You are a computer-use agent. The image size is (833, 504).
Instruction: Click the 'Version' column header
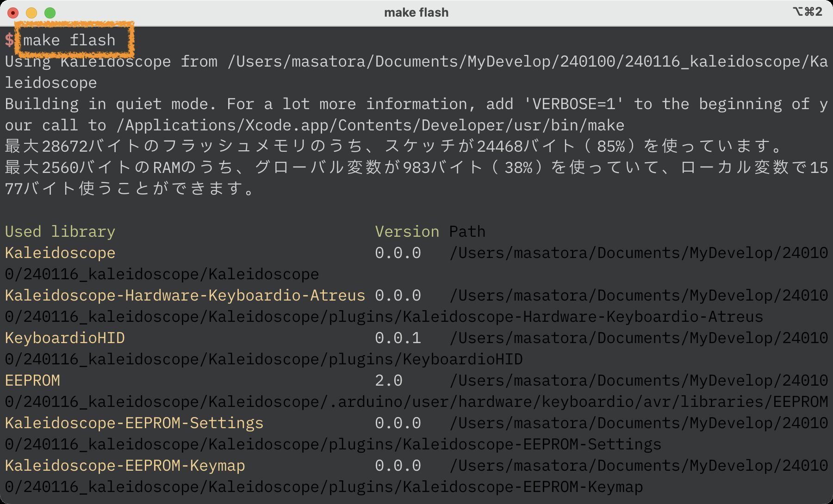click(407, 232)
